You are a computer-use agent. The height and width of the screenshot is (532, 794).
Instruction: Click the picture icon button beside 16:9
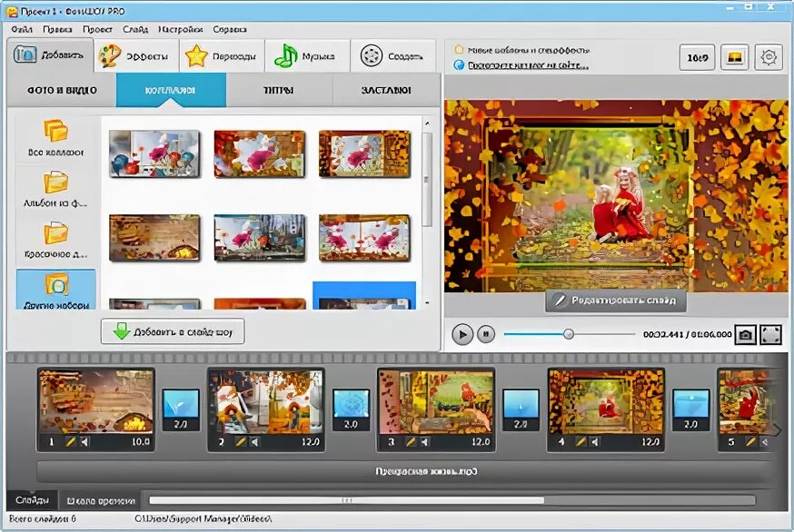tap(735, 58)
